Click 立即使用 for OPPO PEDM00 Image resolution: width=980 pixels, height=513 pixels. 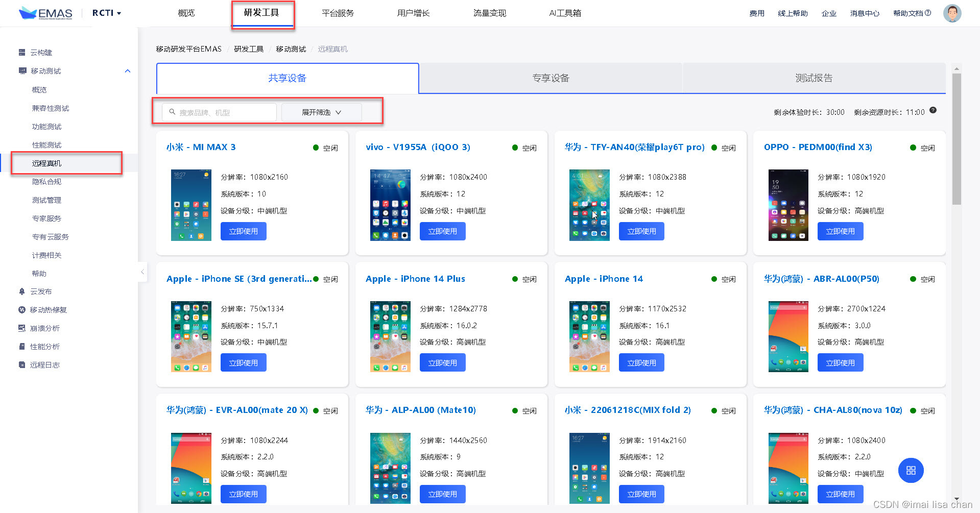[x=841, y=231]
